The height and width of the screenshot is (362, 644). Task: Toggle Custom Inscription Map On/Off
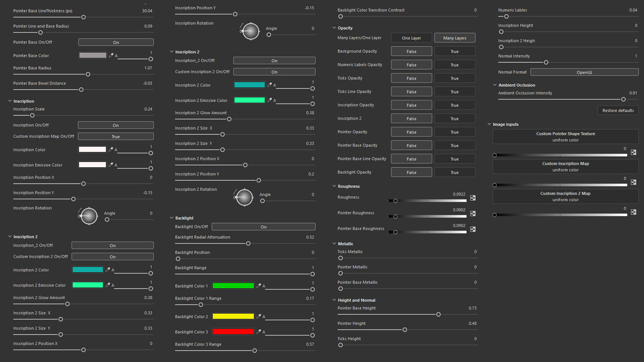(115, 136)
